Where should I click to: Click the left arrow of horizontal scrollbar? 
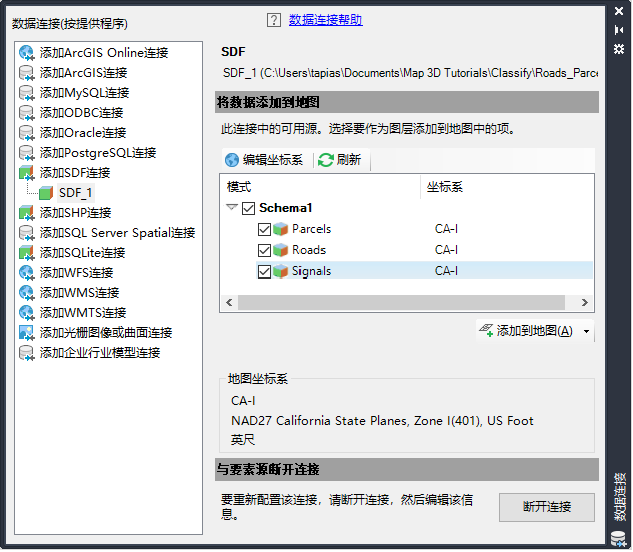point(230,303)
